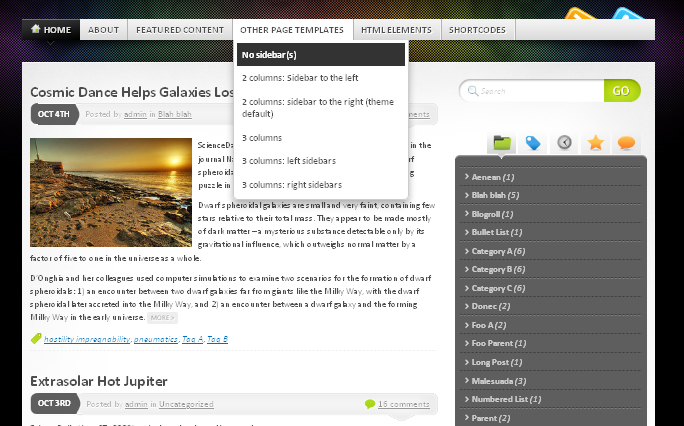684x426 pixels.
Task: Show recent posts via clock icon
Action: [x=565, y=143]
